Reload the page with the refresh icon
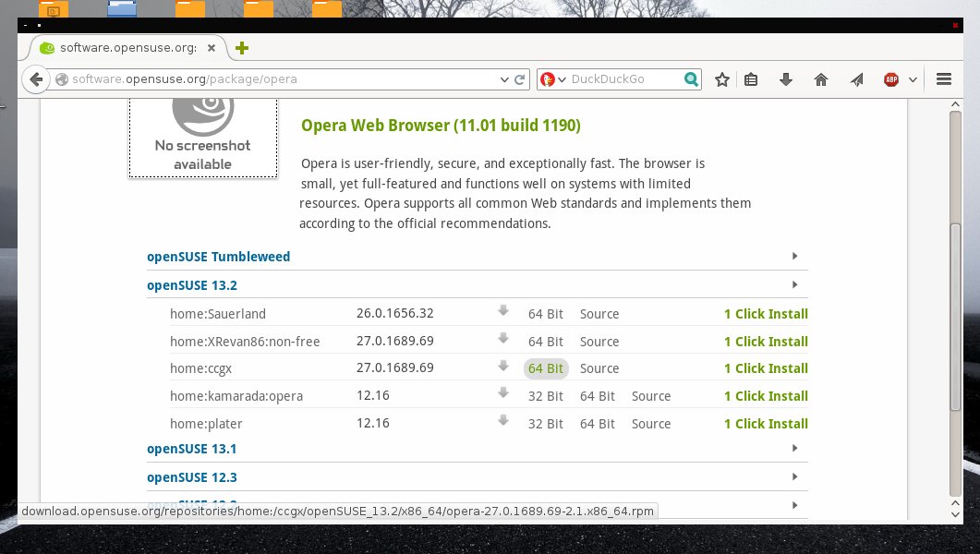980x554 pixels. (519, 79)
